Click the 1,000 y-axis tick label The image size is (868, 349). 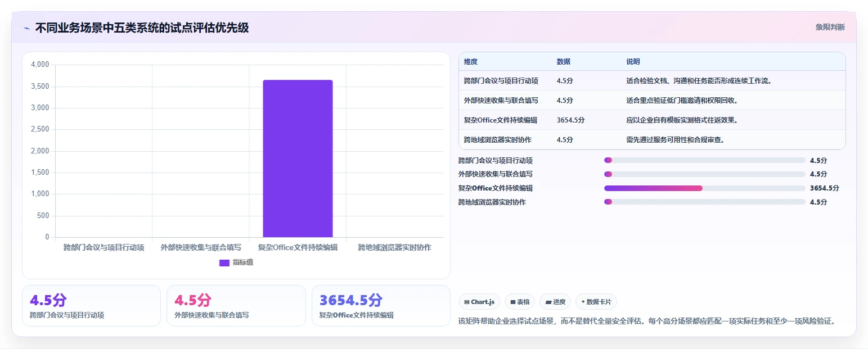coord(41,194)
